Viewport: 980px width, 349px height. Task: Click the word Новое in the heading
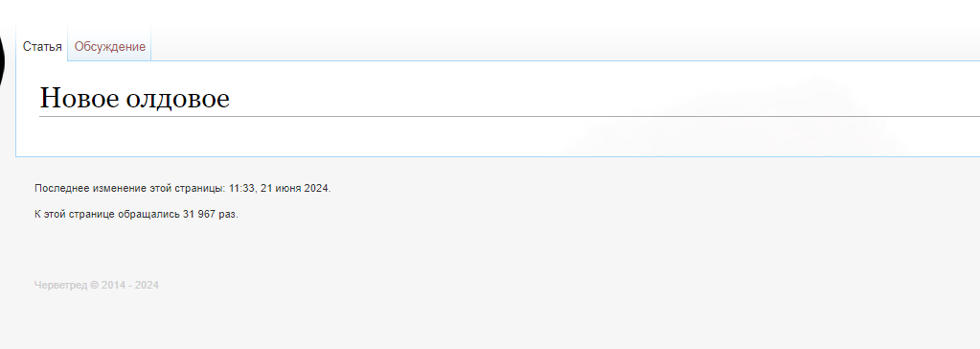(80, 98)
